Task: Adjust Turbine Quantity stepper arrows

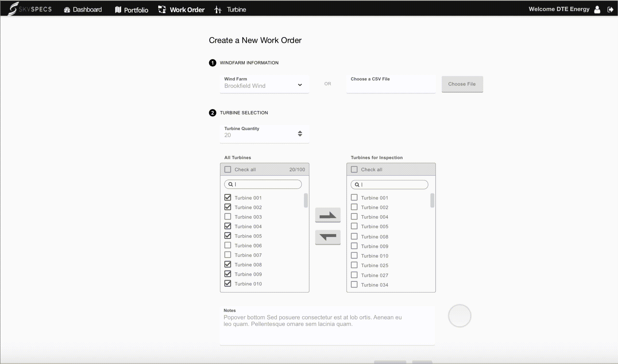Action: [300, 134]
